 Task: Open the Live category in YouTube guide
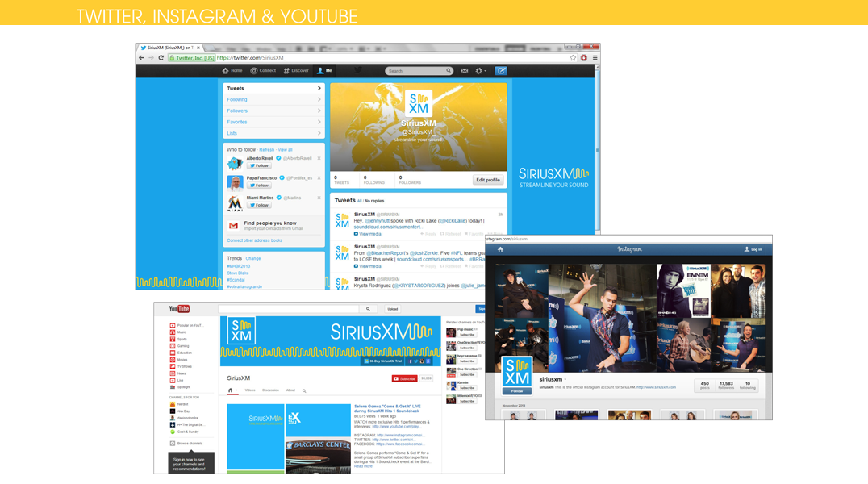pos(177,381)
